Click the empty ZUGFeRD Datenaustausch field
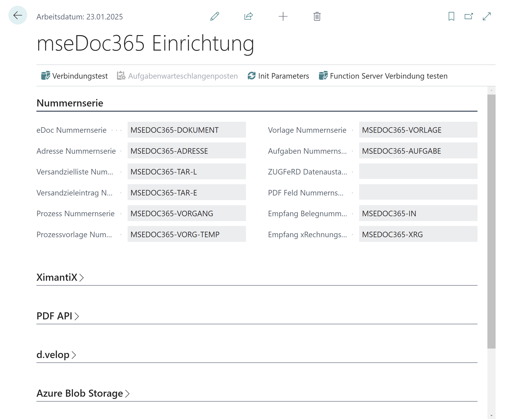Viewport: 532px width, 419px height. 418,171
